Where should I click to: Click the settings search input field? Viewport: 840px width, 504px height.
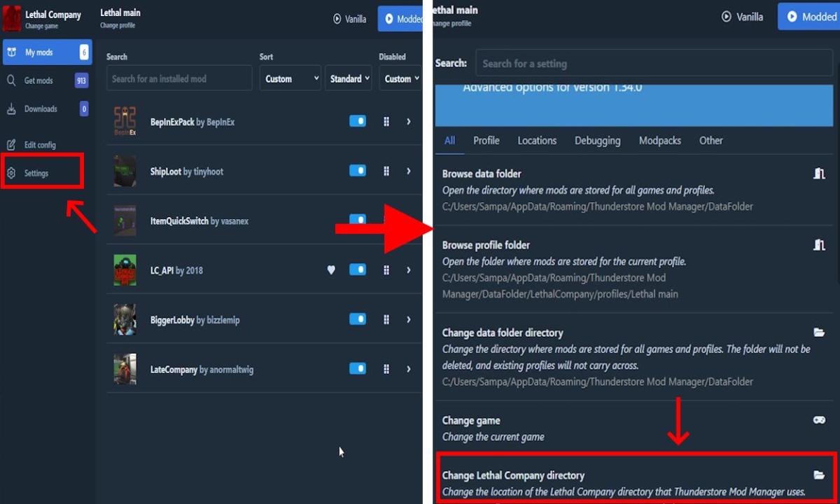point(654,63)
